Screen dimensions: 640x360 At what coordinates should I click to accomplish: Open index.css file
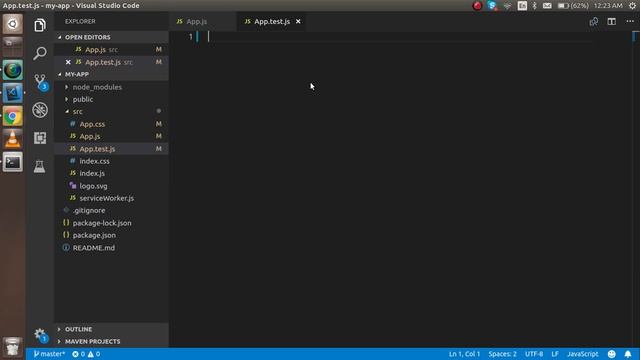click(x=111, y=161)
